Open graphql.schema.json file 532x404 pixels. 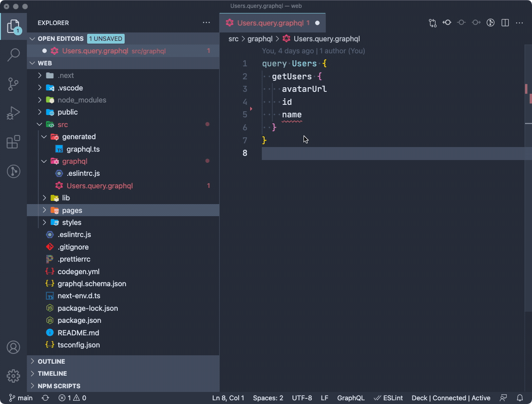pos(123,284)
